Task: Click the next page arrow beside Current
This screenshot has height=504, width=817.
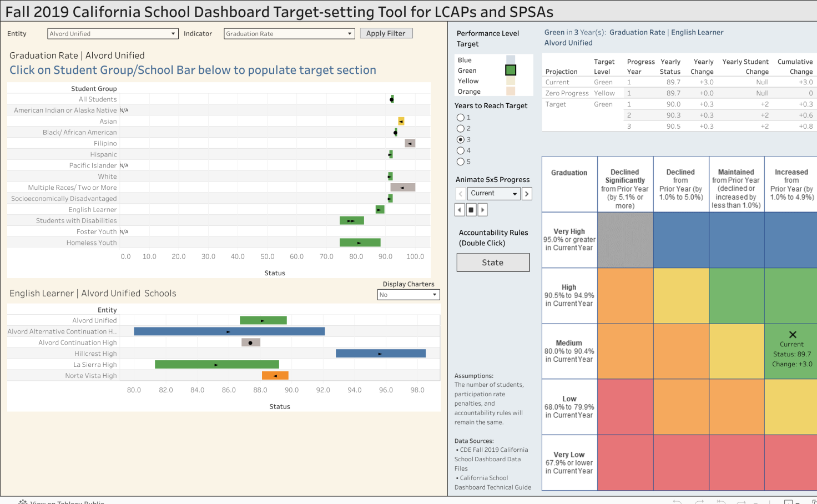Action: [x=527, y=193]
